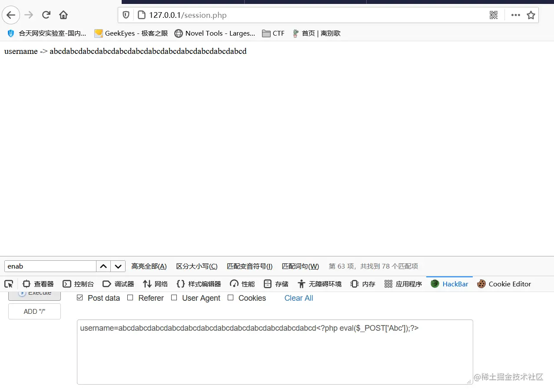Activate the element picker icon in devtools
The height and width of the screenshot is (392, 554).
(9, 284)
